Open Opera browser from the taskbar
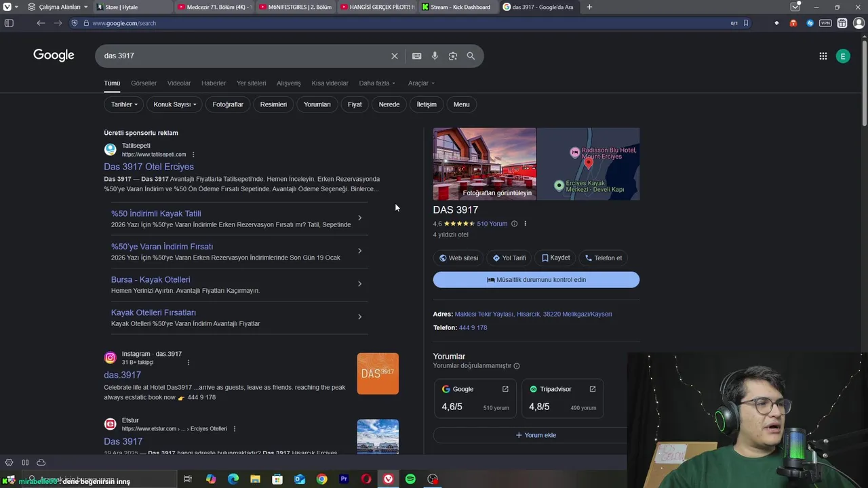The image size is (868, 488). pos(366,479)
